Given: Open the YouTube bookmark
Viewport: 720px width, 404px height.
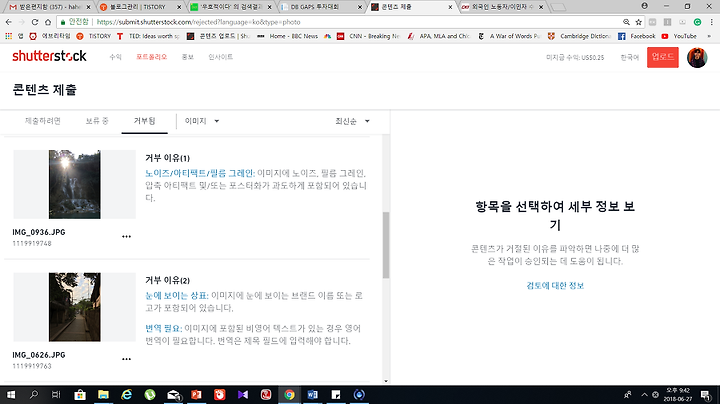Looking at the screenshot, I should pyautogui.click(x=679, y=36).
